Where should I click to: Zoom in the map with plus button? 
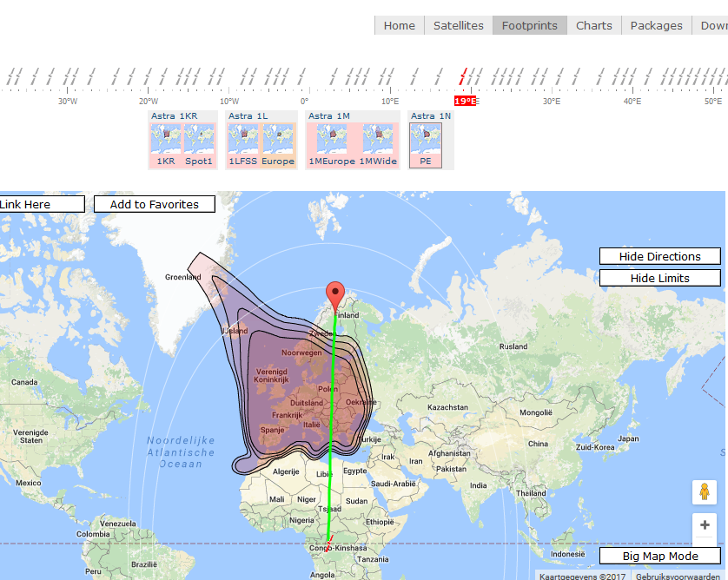click(x=705, y=524)
